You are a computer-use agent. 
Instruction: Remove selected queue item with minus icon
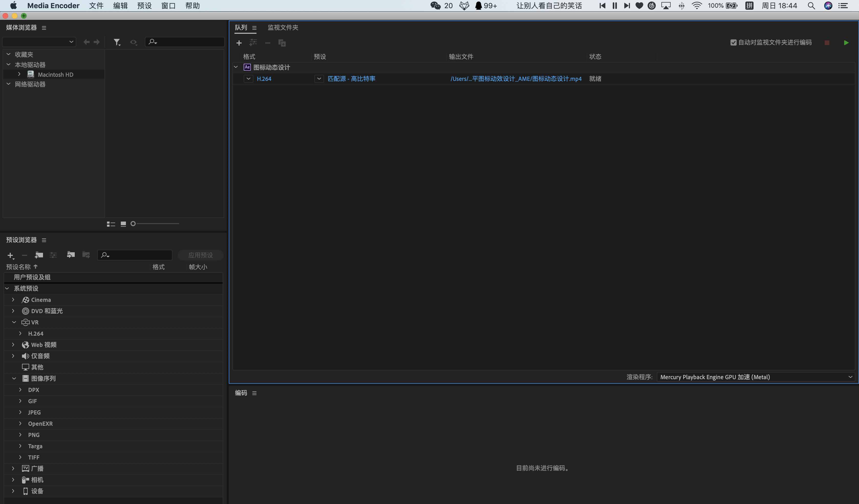(x=267, y=43)
